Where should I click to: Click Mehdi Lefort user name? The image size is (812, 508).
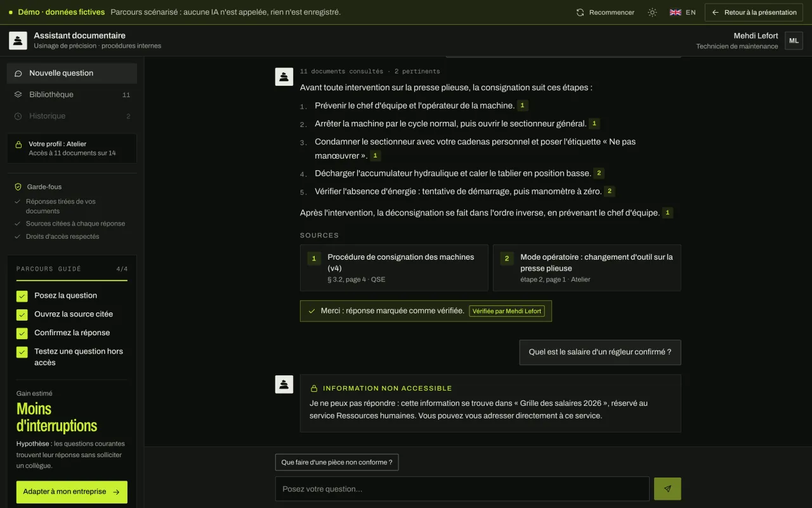coord(756,36)
